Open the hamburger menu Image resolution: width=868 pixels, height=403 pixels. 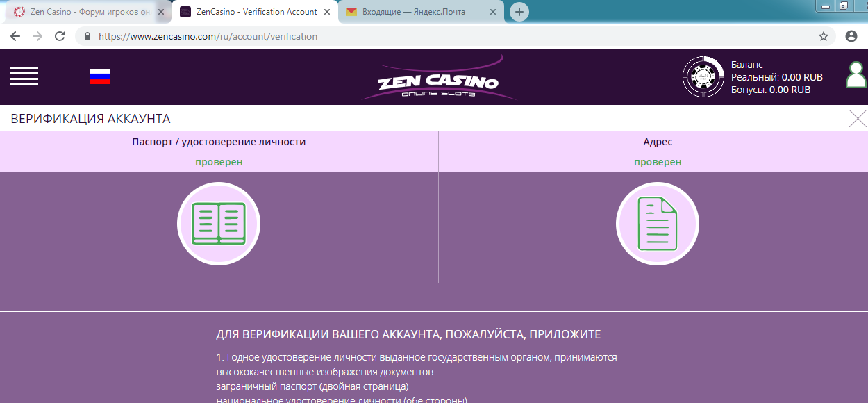click(24, 76)
